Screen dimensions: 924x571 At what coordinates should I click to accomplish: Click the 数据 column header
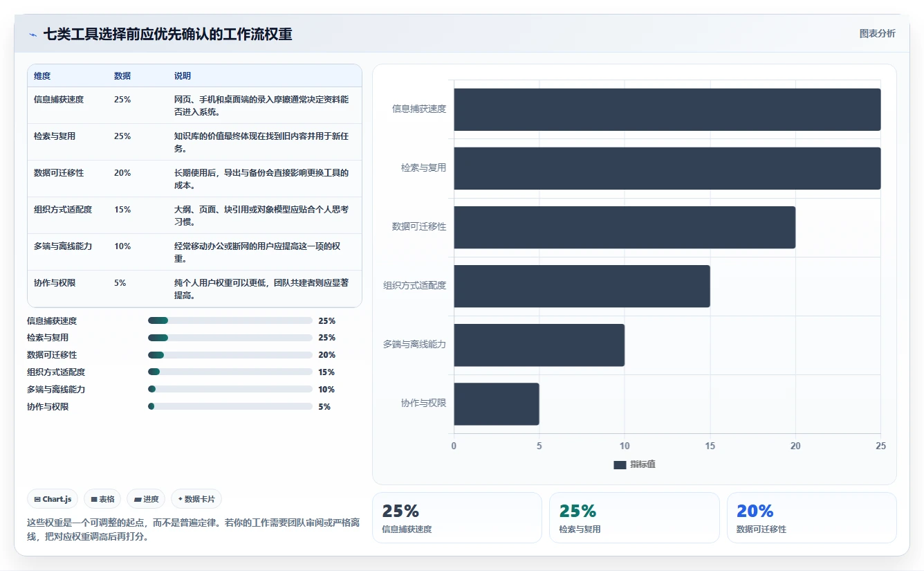[122, 76]
